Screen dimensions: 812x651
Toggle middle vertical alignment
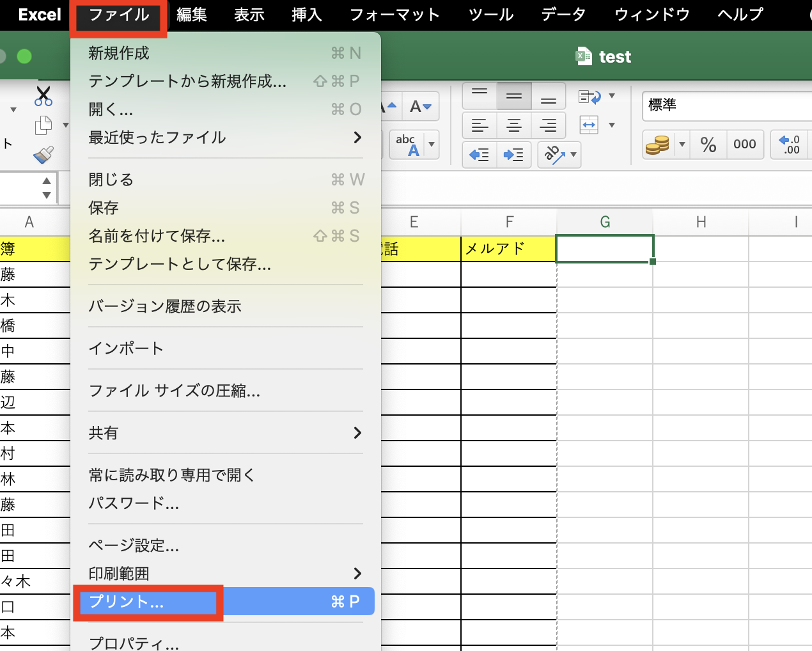(514, 96)
